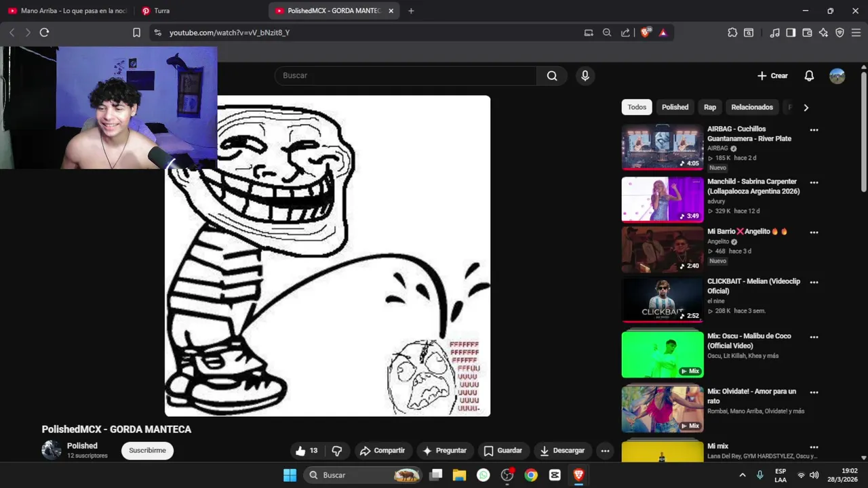Click the Suscribirme button
This screenshot has width=868, height=488.
[x=147, y=451]
